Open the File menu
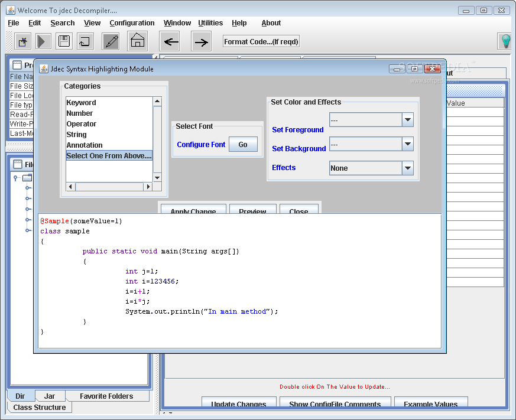The image size is (516, 420). tap(14, 23)
